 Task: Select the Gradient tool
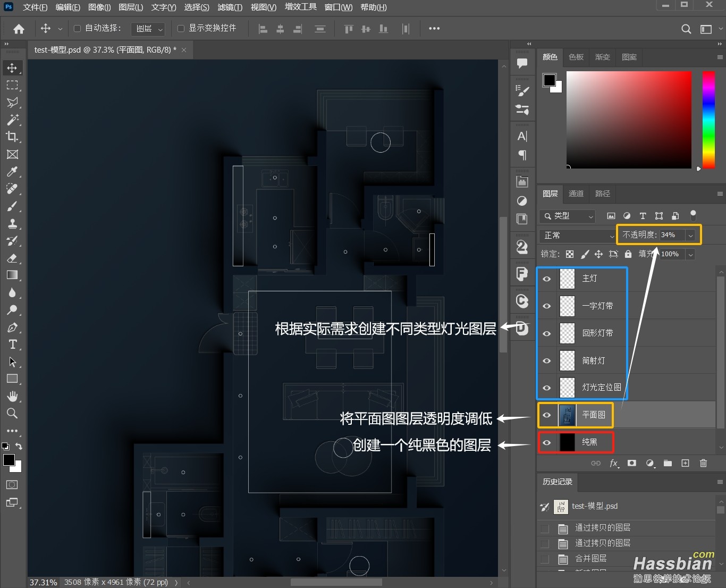[x=12, y=275]
